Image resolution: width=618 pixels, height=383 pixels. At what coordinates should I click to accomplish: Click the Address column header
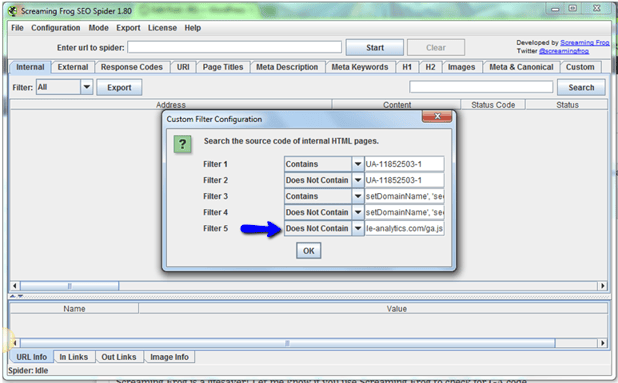(x=171, y=105)
